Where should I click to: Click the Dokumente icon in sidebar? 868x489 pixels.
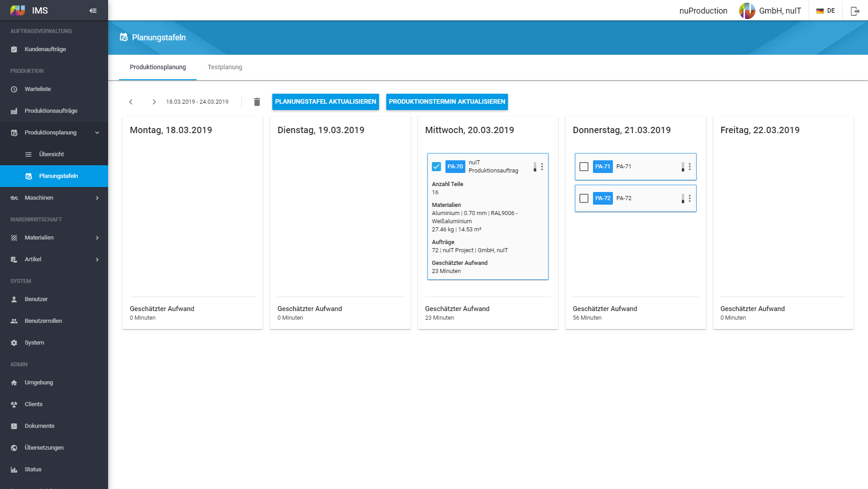(14, 426)
